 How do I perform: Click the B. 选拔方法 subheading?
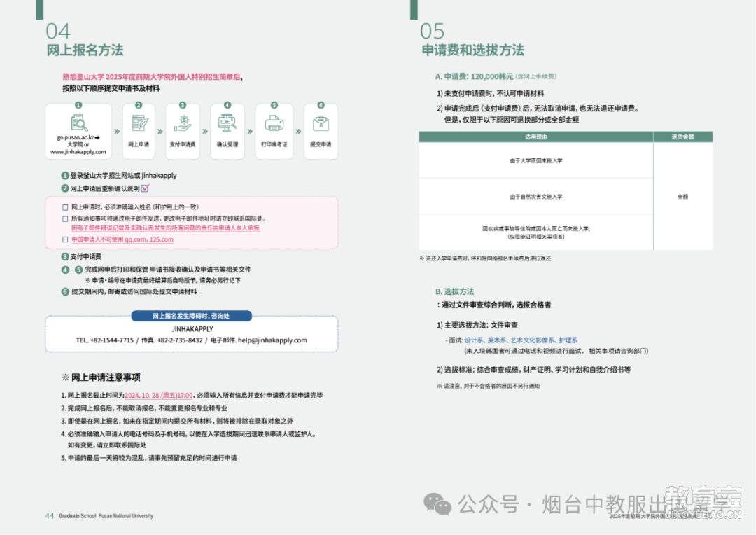(454, 291)
